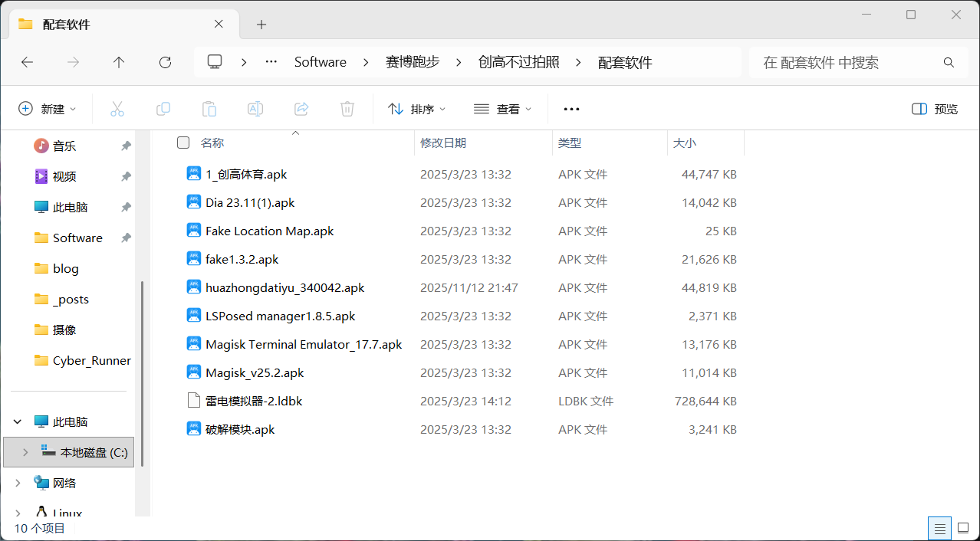Image resolution: width=980 pixels, height=541 pixels.
Task: Click the Paste icon
Action: coord(209,109)
